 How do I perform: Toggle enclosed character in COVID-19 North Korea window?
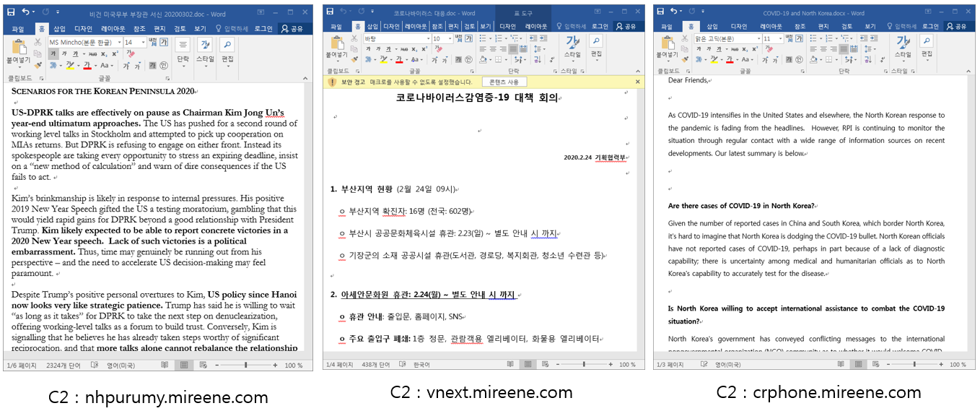[799, 59]
